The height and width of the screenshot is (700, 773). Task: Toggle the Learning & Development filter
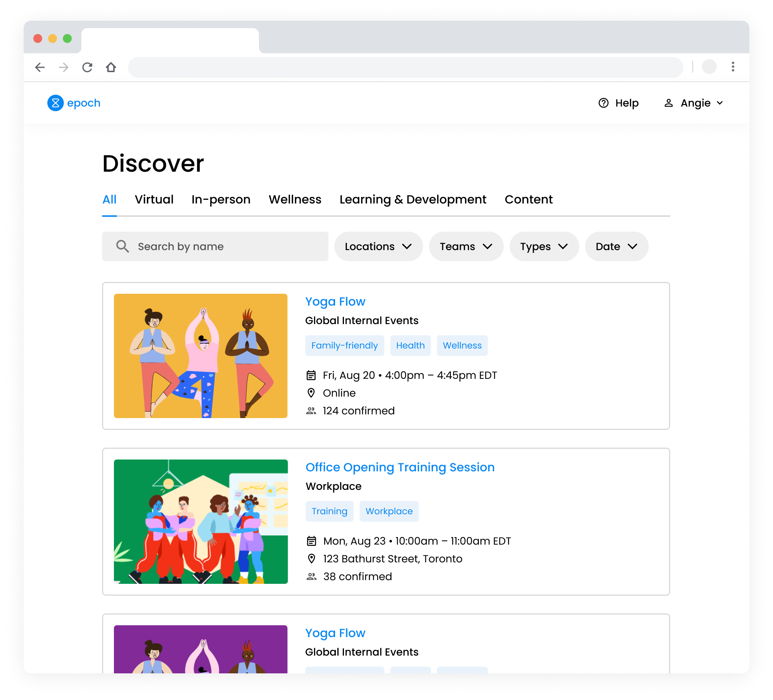[413, 199]
